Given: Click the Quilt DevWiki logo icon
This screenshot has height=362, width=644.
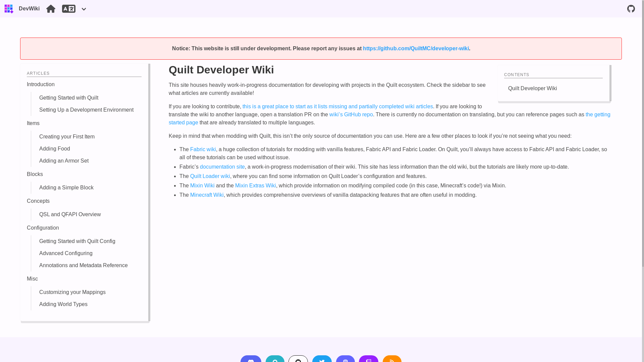Looking at the screenshot, I should tap(9, 9).
